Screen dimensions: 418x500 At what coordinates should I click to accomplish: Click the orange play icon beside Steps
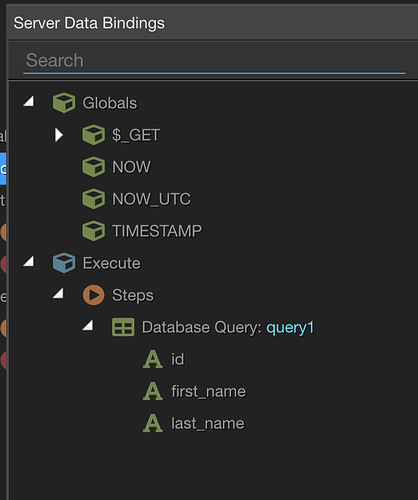coord(93,295)
